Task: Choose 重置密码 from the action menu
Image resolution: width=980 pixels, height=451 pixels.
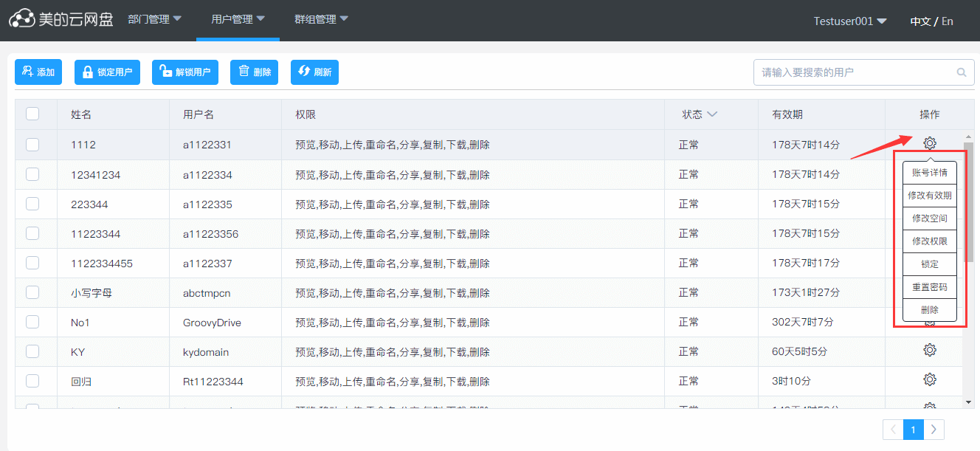Action: click(x=930, y=287)
